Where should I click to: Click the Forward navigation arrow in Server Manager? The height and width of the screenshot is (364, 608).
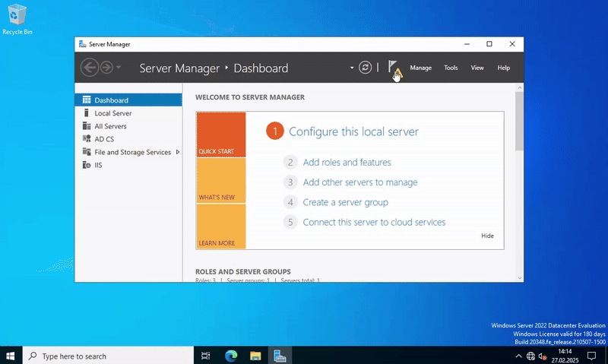[106, 68]
